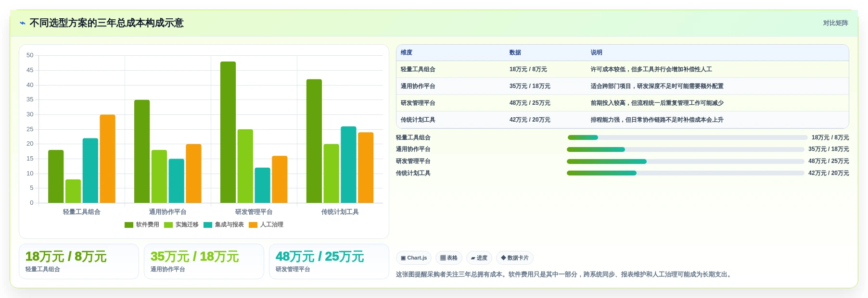
Task: Click the 表格 tag chip
Action: pos(449,258)
